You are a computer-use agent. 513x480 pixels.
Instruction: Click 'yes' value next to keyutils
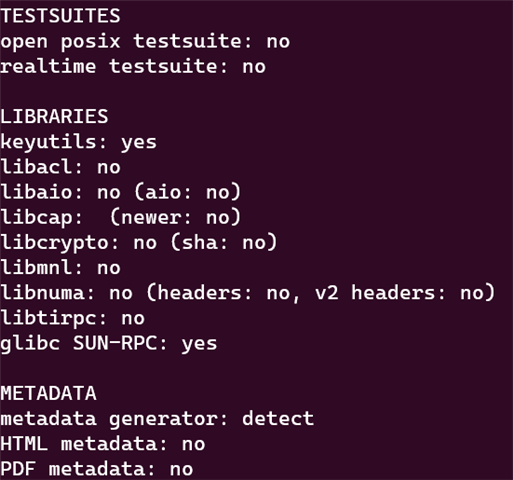click(139, 143)
